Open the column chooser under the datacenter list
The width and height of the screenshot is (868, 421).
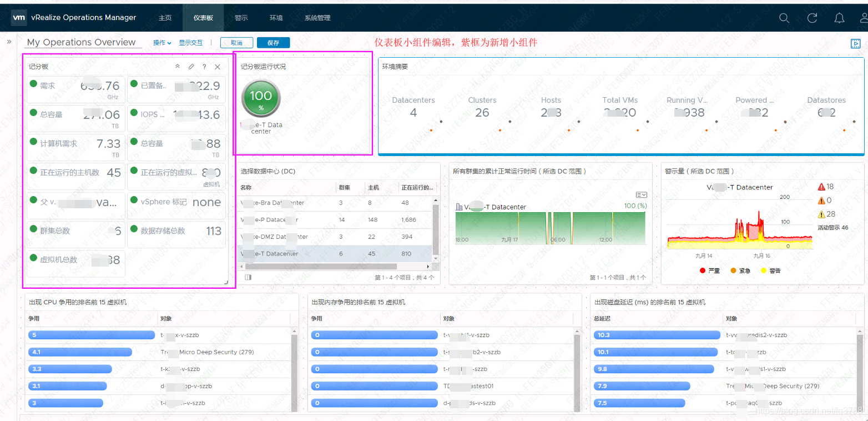point(248,277)
